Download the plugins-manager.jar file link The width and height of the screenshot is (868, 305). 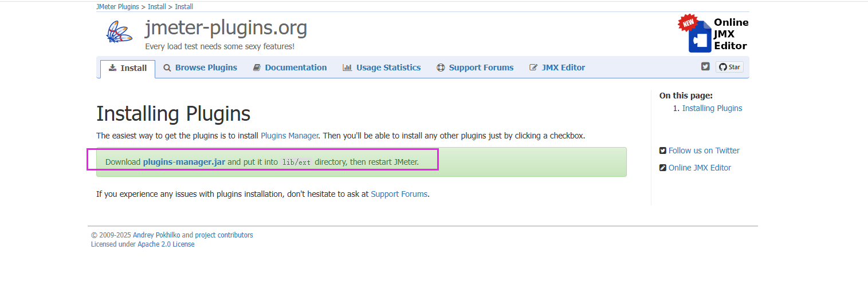184,162
